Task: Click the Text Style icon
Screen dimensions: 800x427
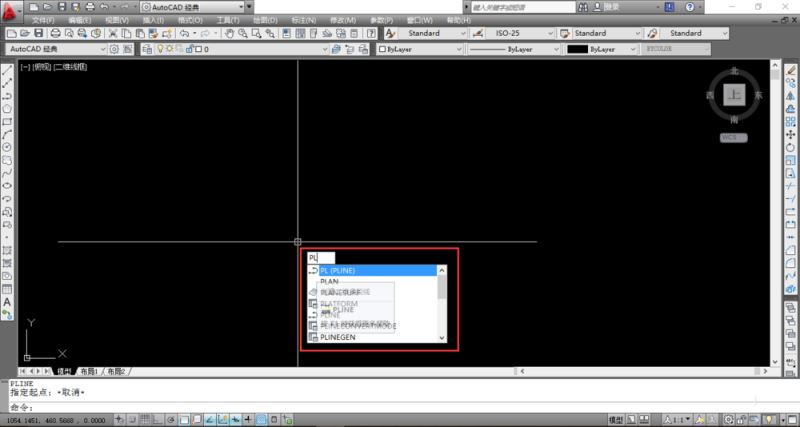Action: (390, 33)
